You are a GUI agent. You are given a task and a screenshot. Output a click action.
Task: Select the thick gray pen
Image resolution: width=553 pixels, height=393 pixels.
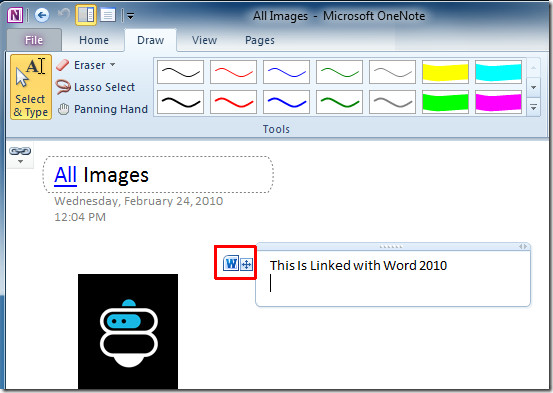pos(392,102)
